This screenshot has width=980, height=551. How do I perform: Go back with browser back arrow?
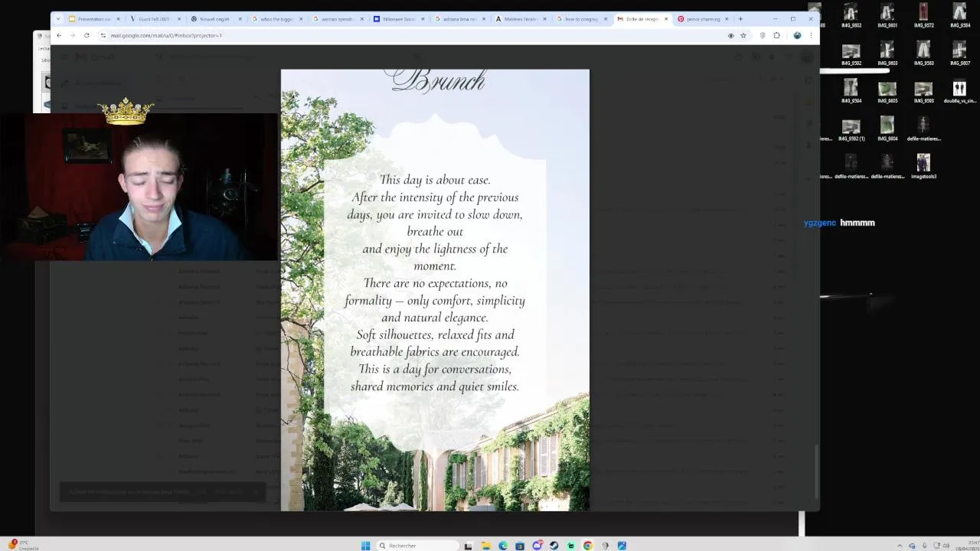point(59,35)
